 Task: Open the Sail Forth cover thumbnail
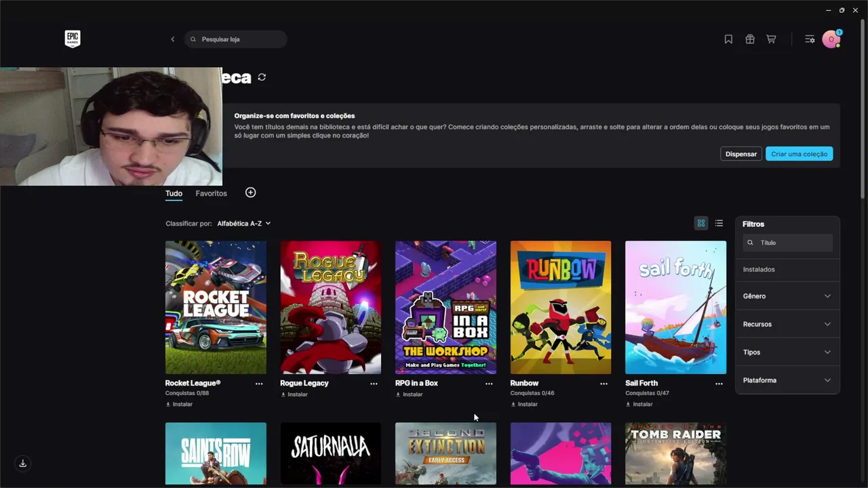pyautogui.click(x=675, y=307)
